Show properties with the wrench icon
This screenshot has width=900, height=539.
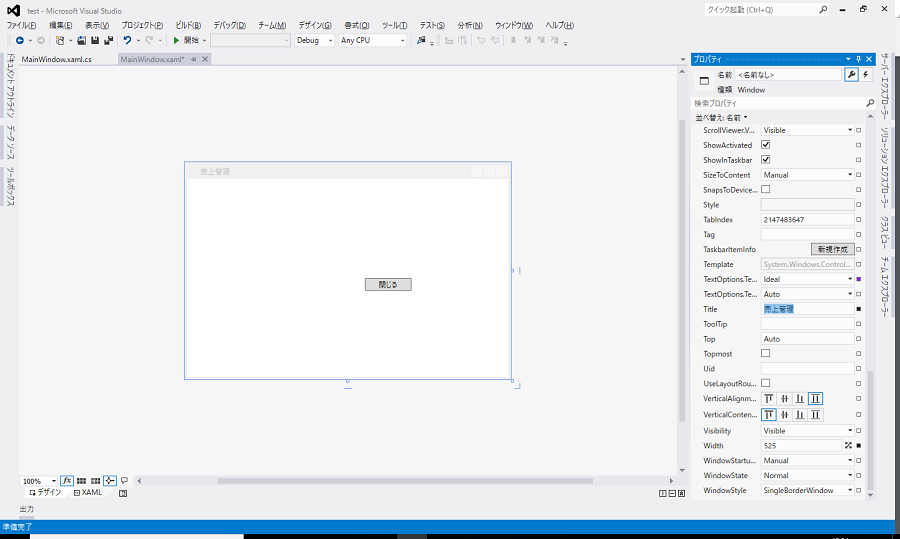851,75
